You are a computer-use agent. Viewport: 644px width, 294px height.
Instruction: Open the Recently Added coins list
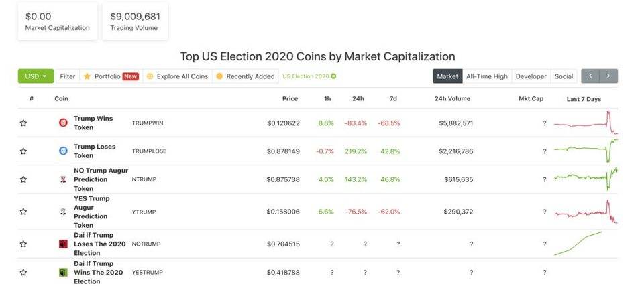pyautogui.click(x=245, y=76)
